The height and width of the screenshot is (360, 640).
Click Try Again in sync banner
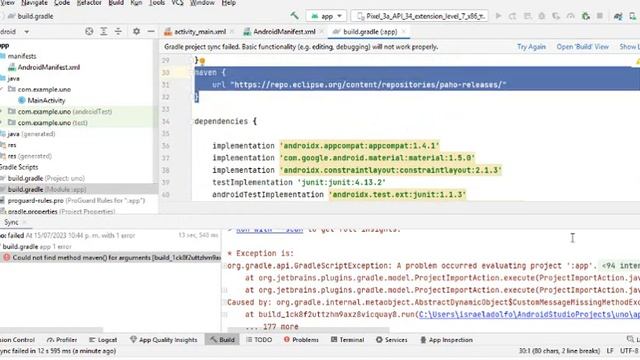pos(531,47)
